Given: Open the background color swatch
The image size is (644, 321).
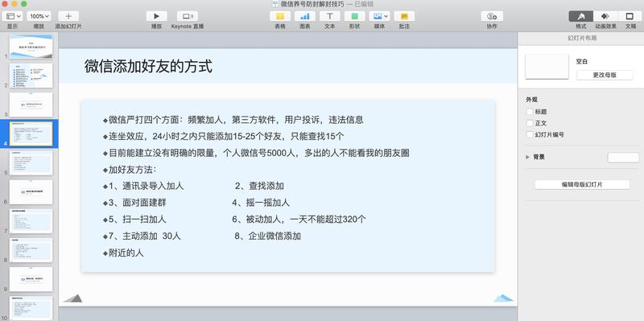Looking at the screenshot, I should pyautogui.click(x=623, y=157).
